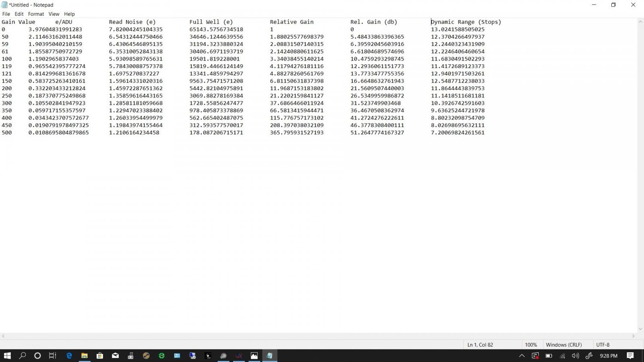Click the Notepad icon in title bar
Image resolution: width=644 pixels, height=362 pixels.
coord(5,5)
